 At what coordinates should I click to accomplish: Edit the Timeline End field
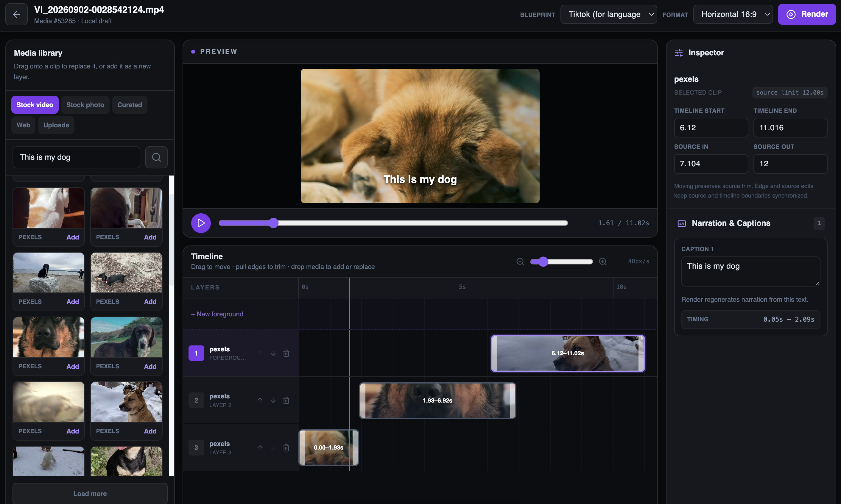[790, 128]
